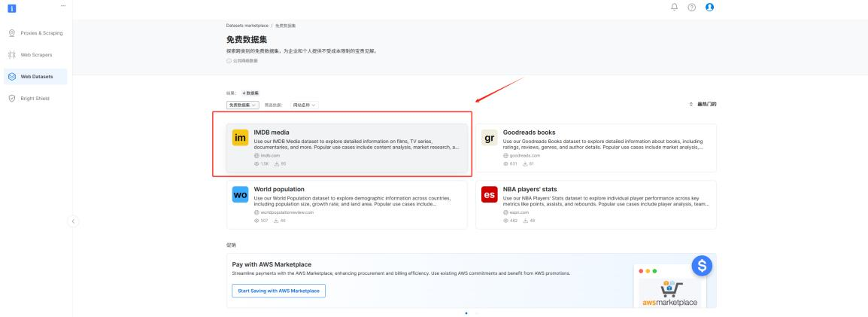
Task: Click the 公共网络数据 label
Action: 245,61
